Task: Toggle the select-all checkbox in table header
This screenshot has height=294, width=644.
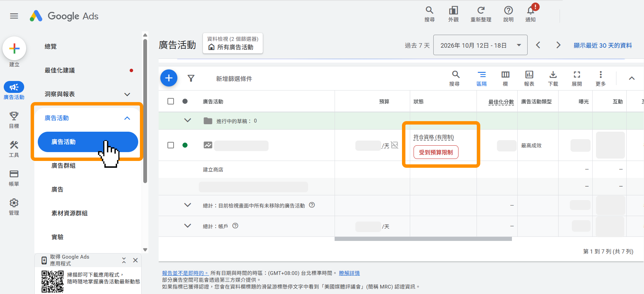Action: coord(171,101)
